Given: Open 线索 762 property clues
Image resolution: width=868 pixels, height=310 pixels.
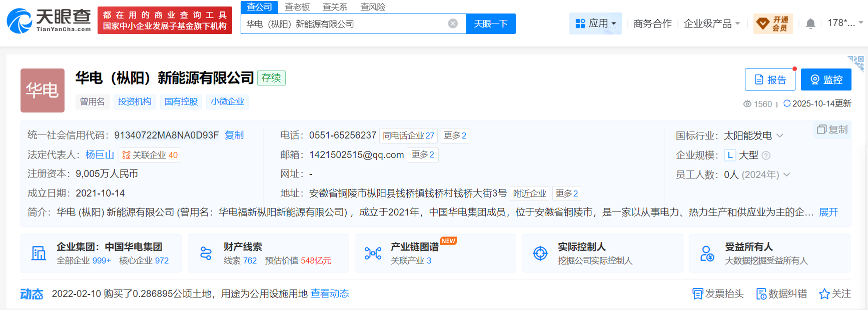Looking at the screenshot, I should coord(240,260).
